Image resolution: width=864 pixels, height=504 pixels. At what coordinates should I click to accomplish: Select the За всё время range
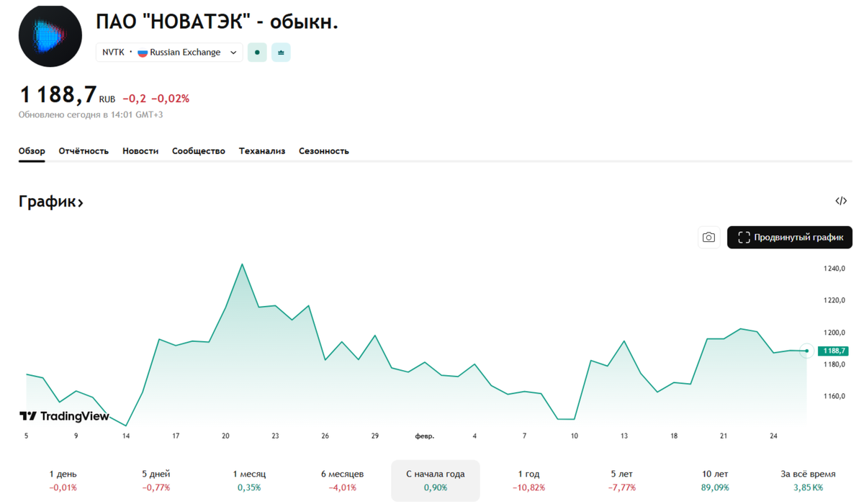coord(808,480)
